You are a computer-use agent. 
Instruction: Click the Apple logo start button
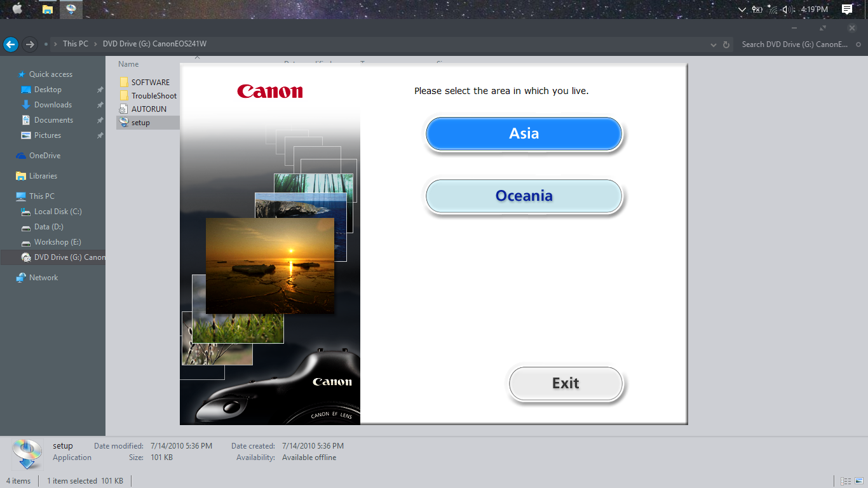pos(17,9)
